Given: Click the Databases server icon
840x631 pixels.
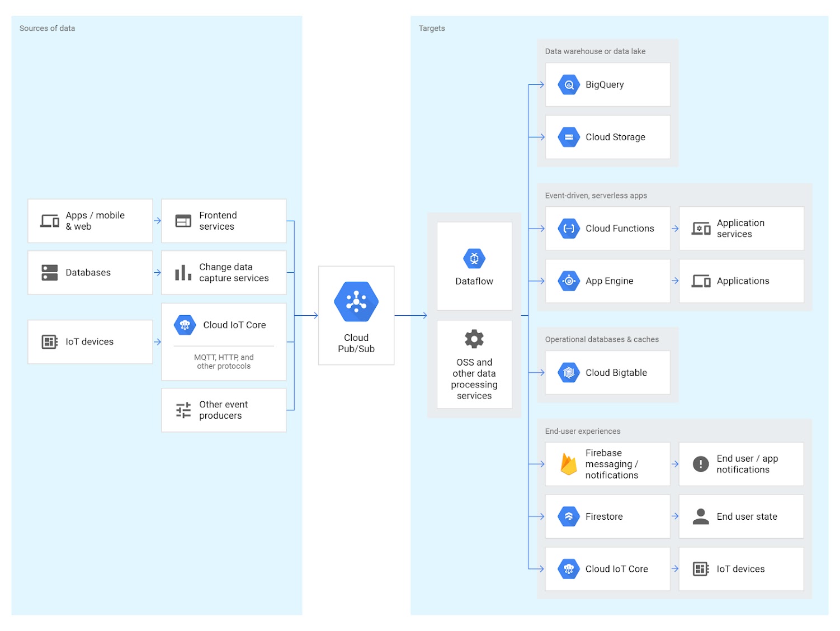Looking at the screenshot, I should coord(50,273).
